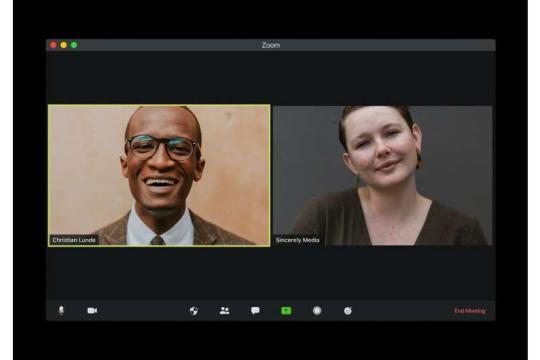Open the participants panel icon
This screenshot has width=540, height=360.
(x=225, y=310)
